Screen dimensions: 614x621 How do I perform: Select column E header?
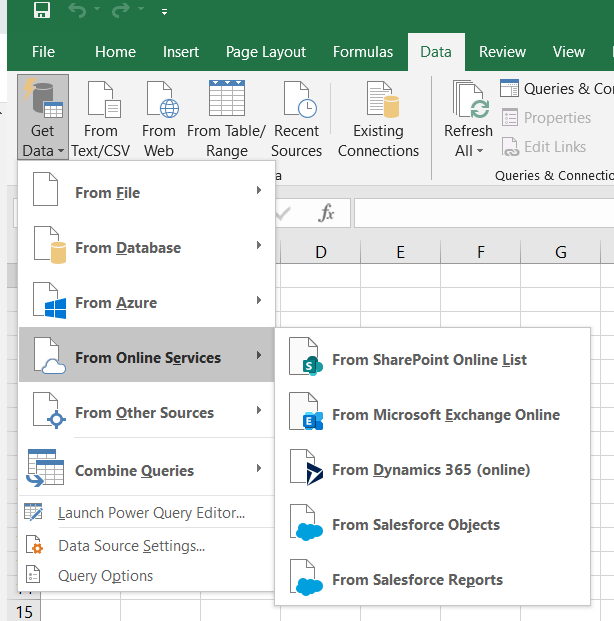click(400, 252)
